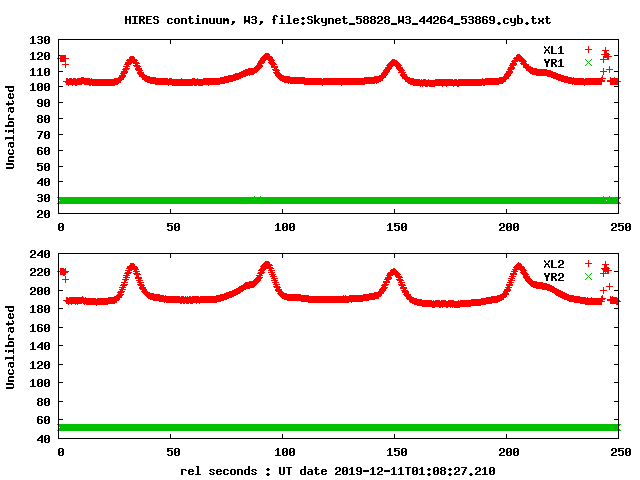Click x-axis tick label 200 under the XL2 plot
Image resolution: width=640 pixels, height=480 pixels.
[509, 452]
